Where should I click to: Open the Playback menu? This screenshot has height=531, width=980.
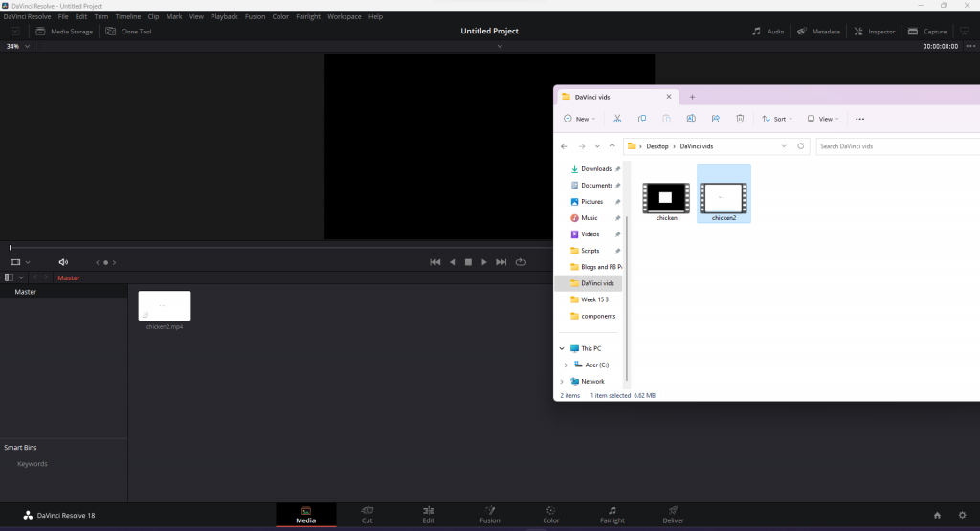coord(224,17)
